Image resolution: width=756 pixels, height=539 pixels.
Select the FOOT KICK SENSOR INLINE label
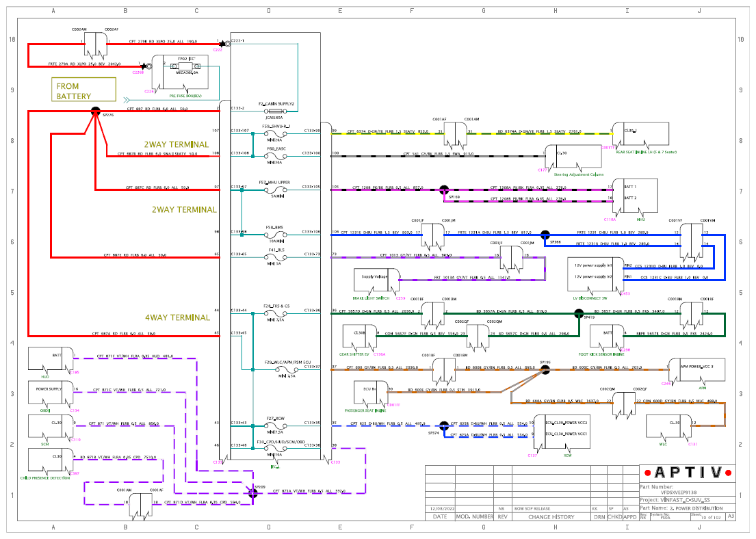tap(601, 354)
